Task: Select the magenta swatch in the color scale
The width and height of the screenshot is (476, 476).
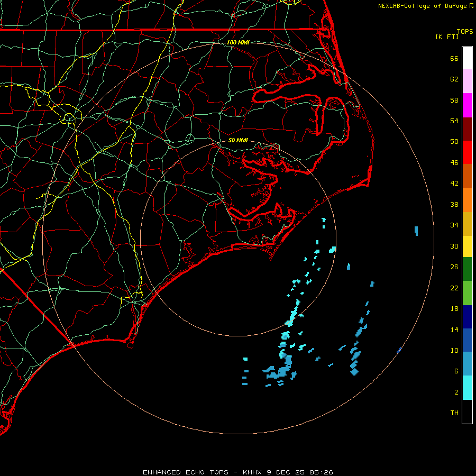Action: (467, 105)
